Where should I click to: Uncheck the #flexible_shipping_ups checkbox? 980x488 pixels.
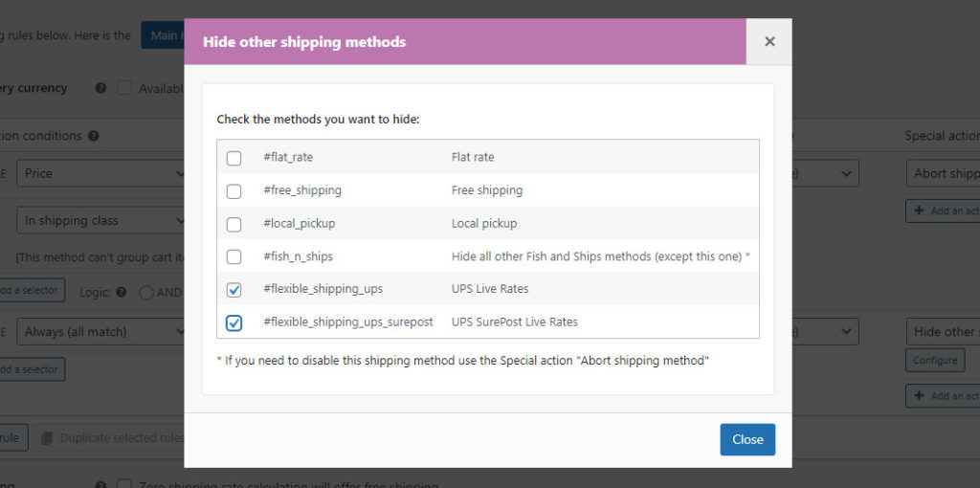tap(234, 290)
